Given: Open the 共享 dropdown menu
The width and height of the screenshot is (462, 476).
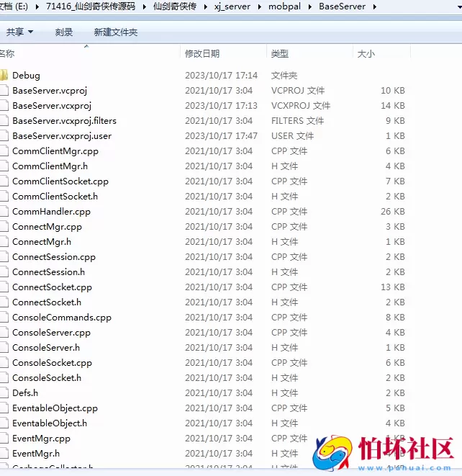Looking at the screenshot, I should pos(19,32).
